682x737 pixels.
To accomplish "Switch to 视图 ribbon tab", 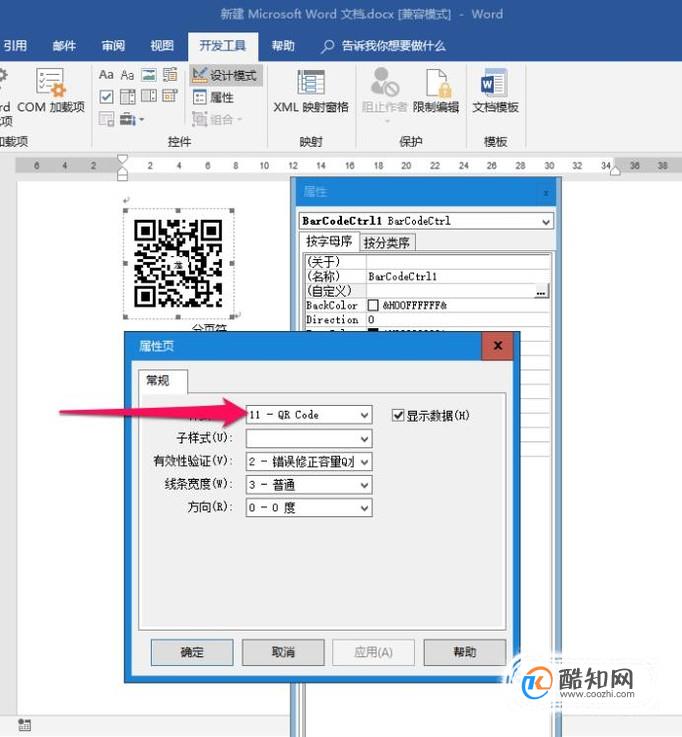I will tap(162, 46).
